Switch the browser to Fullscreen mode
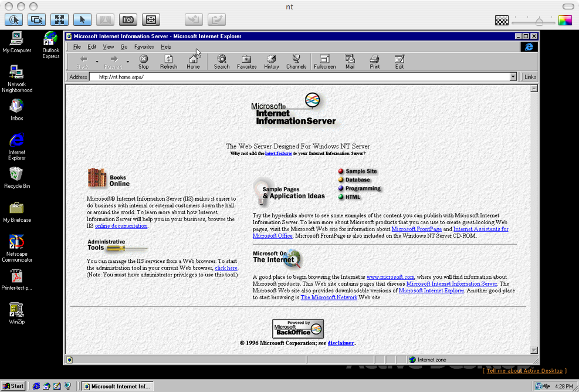Screen dimensions: 579x392 [x=324, y=62]
